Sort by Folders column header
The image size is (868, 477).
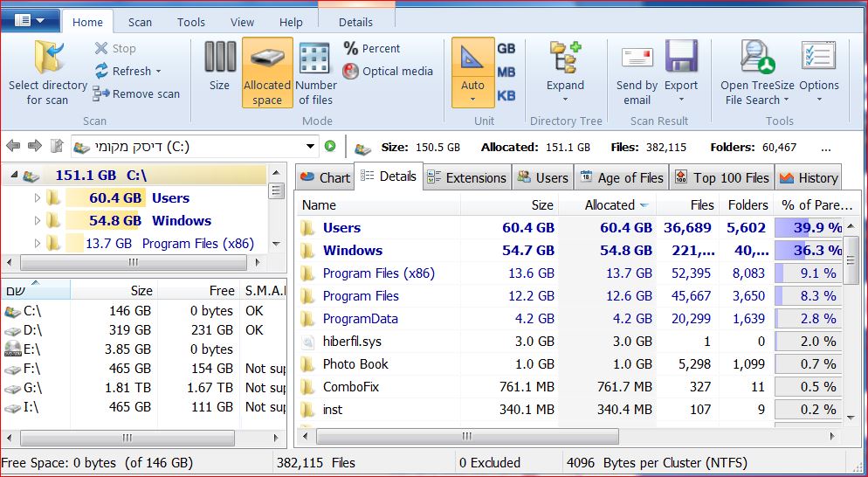(x=747, y=205)
